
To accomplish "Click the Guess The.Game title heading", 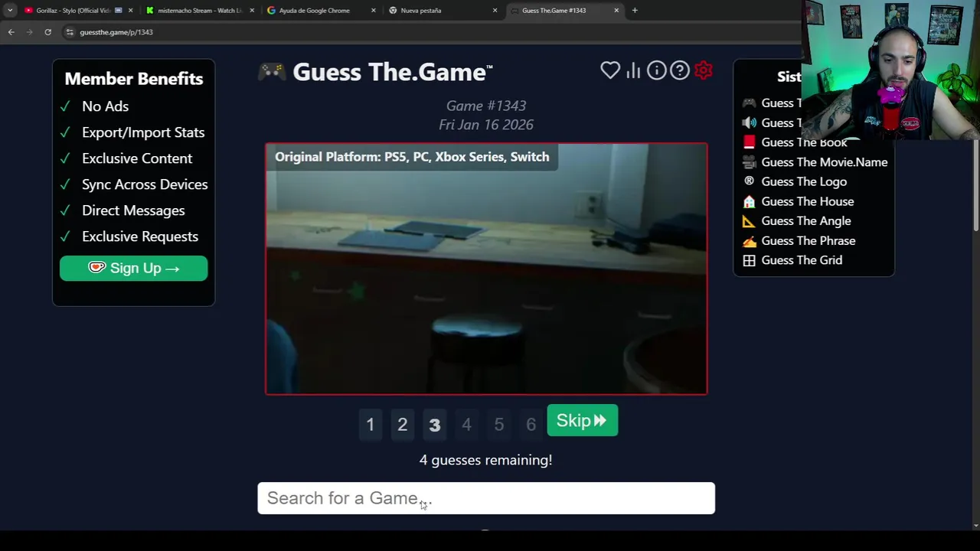I will (392, 72).
